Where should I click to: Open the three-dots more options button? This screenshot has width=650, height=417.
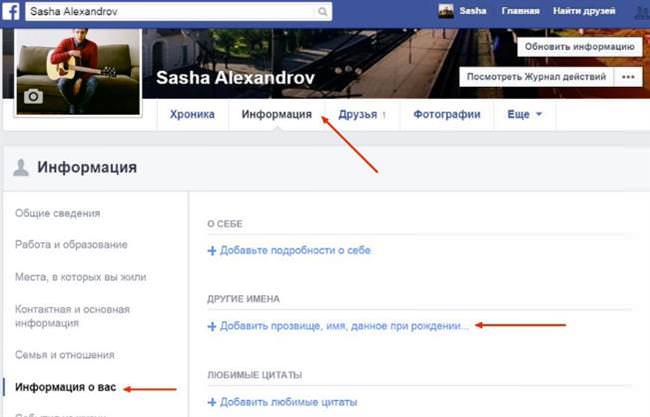pos(628,77)
